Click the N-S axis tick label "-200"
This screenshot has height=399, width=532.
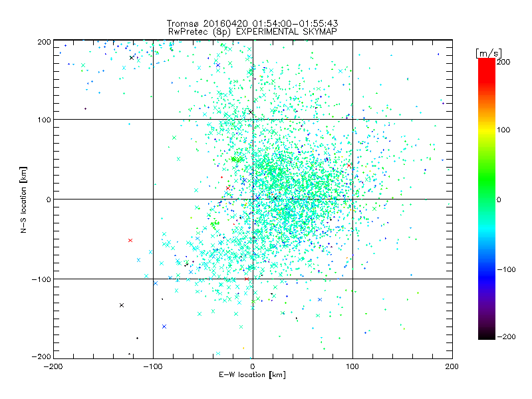click(x=41, y=356)
